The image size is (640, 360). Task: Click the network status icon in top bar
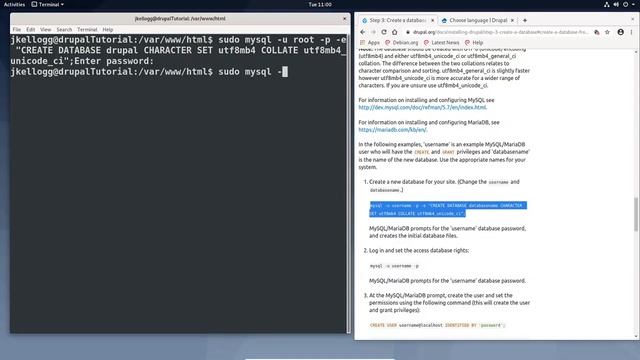[607, 4]
